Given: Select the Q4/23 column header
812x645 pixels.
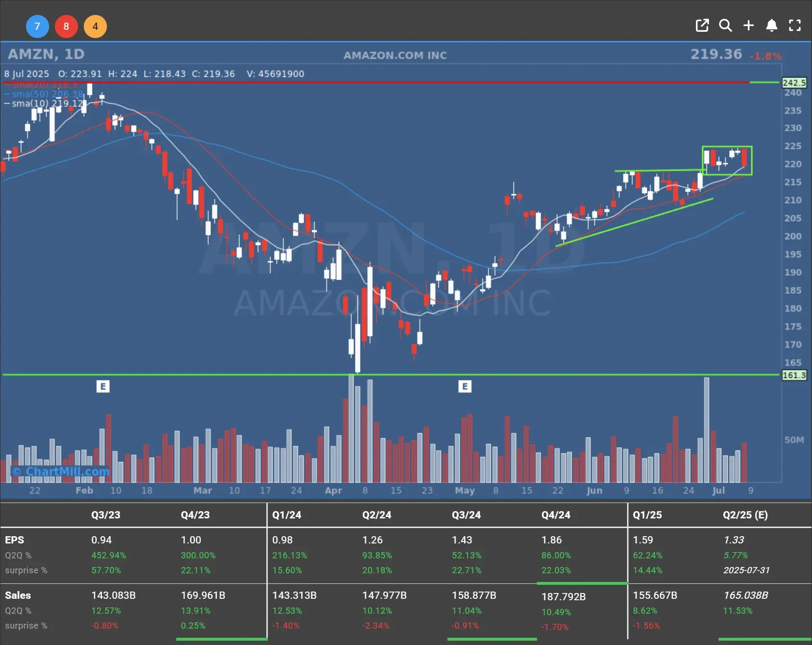Looking at the screenshot, I should (x=196, y=515).
